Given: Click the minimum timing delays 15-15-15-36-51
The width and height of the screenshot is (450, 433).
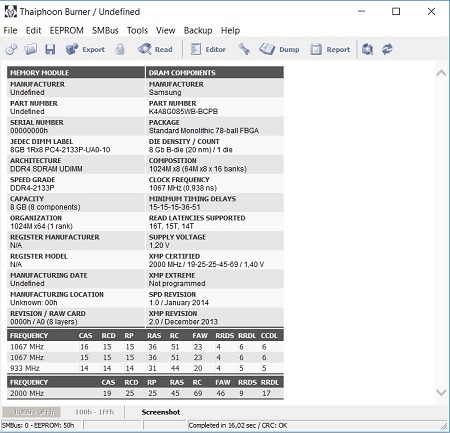Looking at the screenshot, I should [175, 207].
